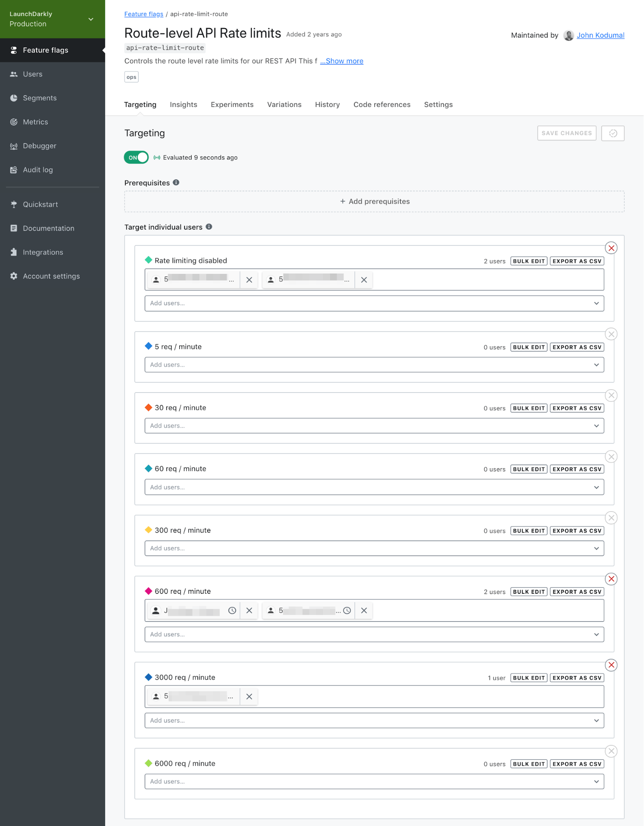Click the clock icon on first 600 req user

pos(232,610)
